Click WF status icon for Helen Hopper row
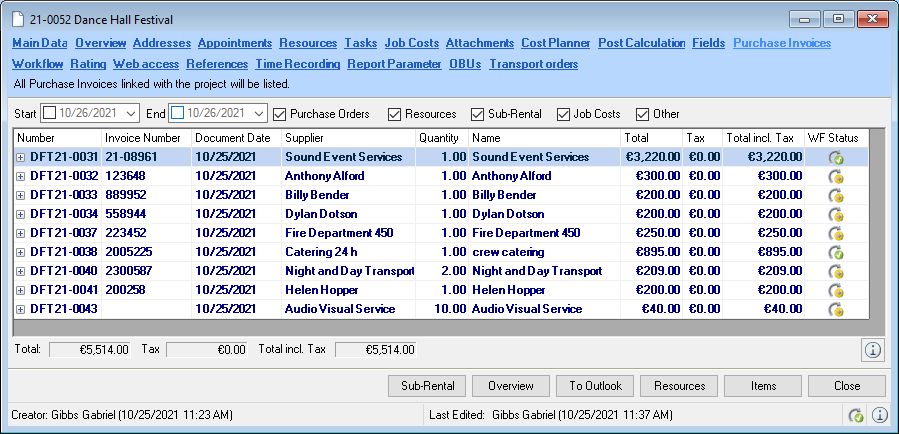899x434 pixels. point(836,290)
